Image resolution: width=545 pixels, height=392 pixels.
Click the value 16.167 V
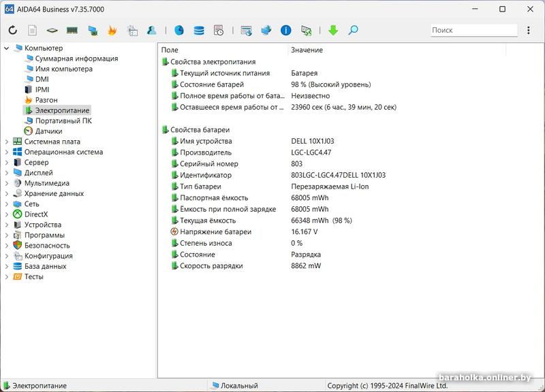[305, 231]
